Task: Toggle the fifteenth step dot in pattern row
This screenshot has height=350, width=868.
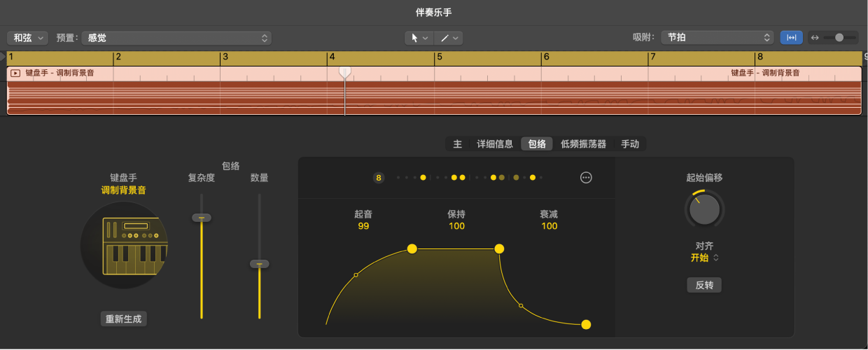Action: pos(533,178)
